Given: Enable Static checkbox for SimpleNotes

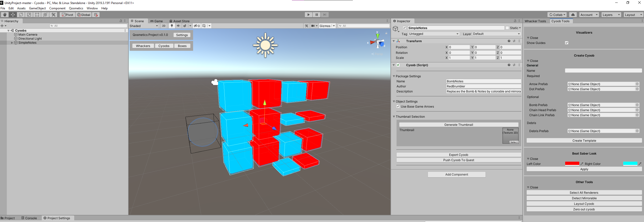Looking at the screenshot, I should pyautogui.click(x=507, y=28).
